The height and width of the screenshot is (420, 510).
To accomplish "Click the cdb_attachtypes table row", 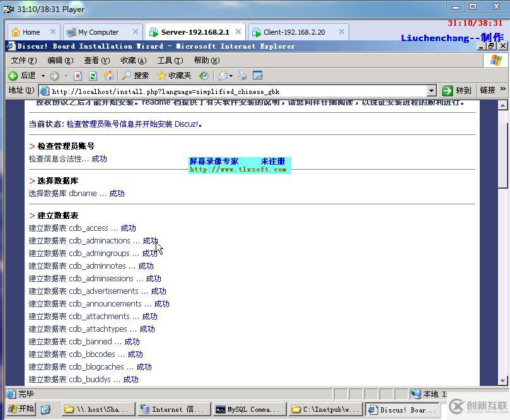I will point(91,329).
